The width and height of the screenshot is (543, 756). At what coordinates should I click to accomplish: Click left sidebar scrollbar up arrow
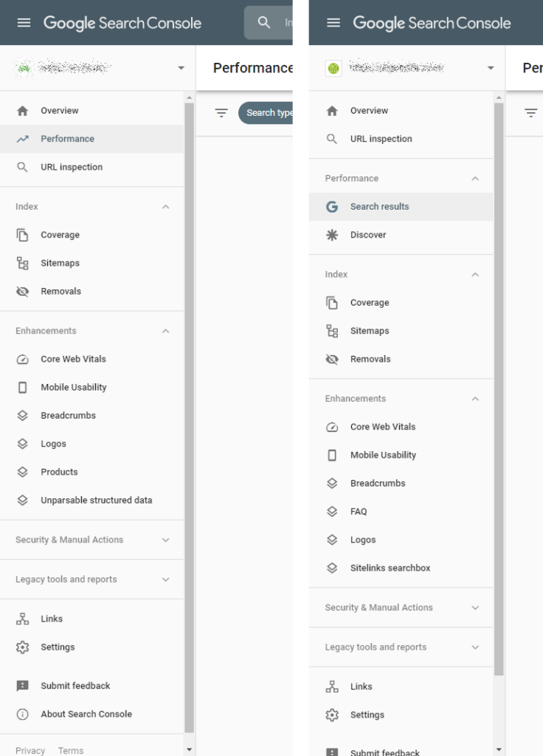tap(190, 98)
